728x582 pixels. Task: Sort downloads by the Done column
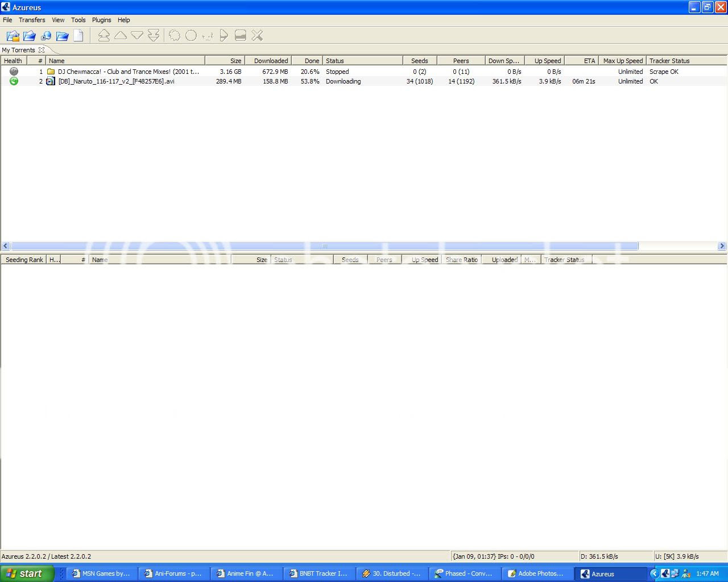tap(307, 61)
